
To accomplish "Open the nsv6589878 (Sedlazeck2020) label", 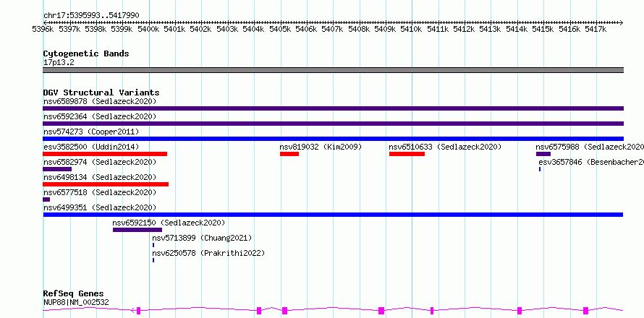I will [100, 101].
